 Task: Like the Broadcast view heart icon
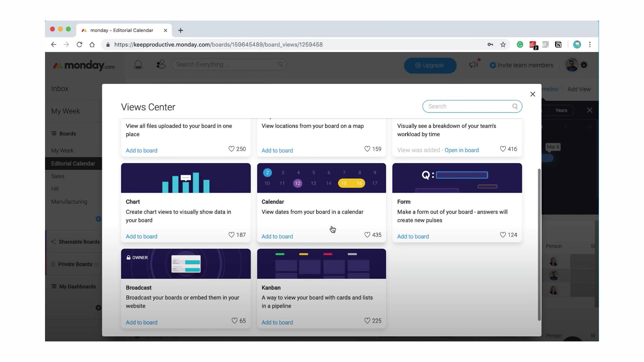(x=234, y=320)
